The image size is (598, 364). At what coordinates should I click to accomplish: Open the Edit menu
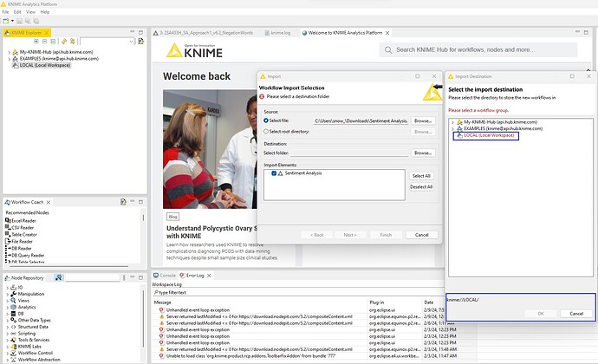[x=17, y=12]
